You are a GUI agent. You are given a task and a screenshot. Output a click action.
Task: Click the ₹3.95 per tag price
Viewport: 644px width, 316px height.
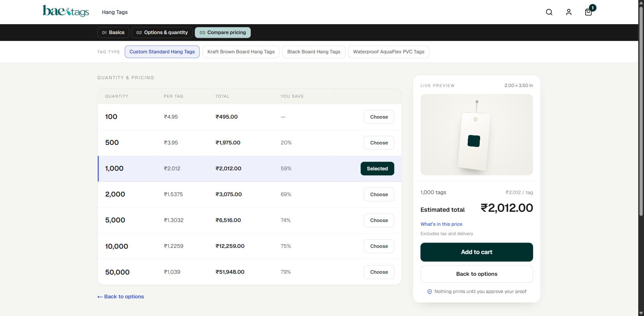tap(171, 143)
